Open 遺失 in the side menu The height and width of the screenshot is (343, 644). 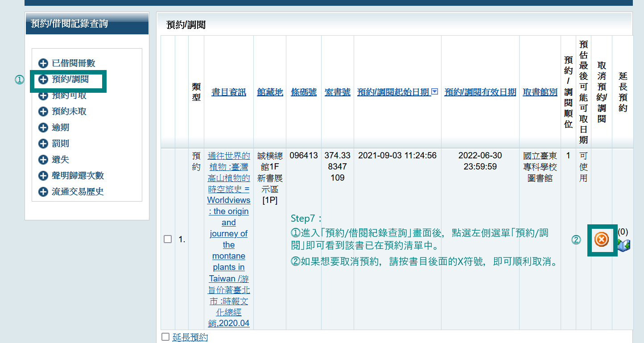61,160
